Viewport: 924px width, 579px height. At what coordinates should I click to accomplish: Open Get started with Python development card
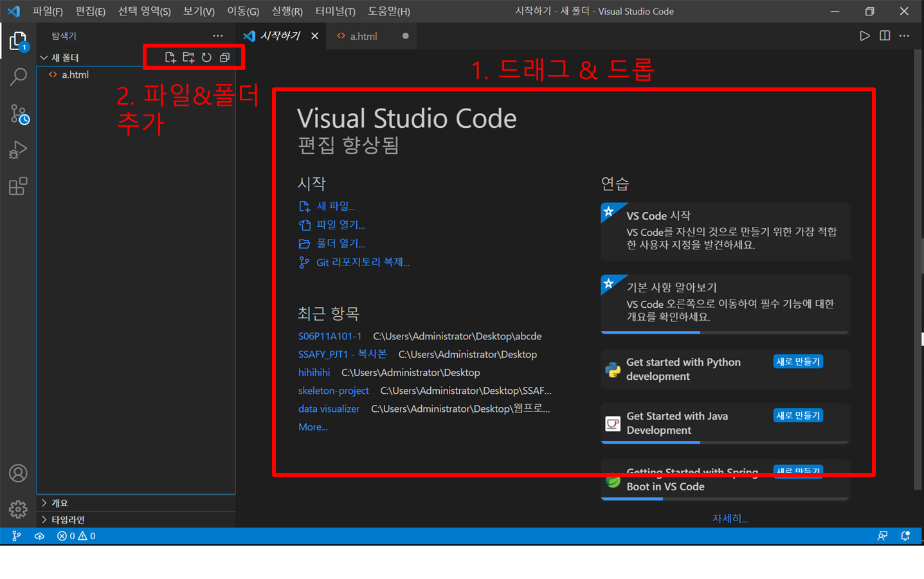pos(725,370)
